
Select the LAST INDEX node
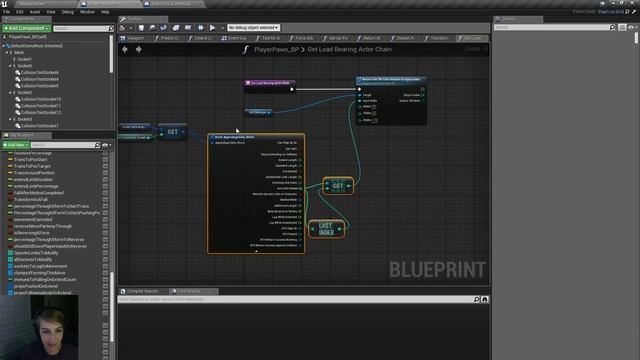coord(326,229)
